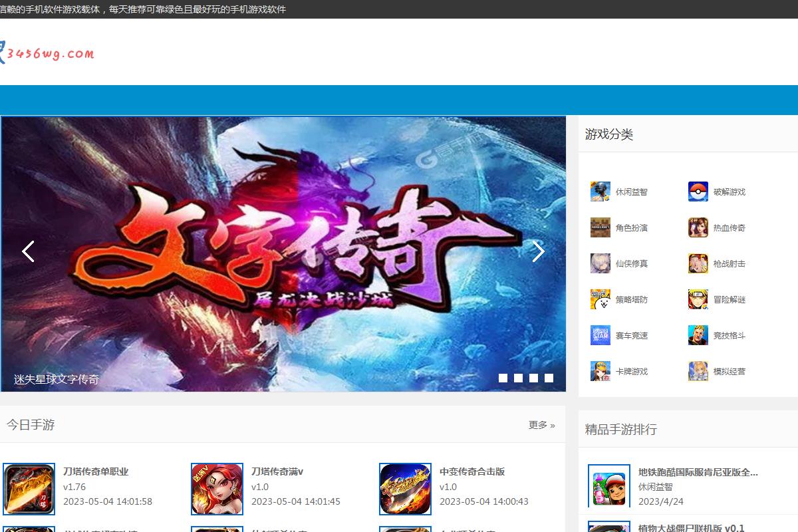The width and height of the screenshot is (798, 532).
Task: Choose the 仙侠修真 category icon
Action: click(600, 263)
